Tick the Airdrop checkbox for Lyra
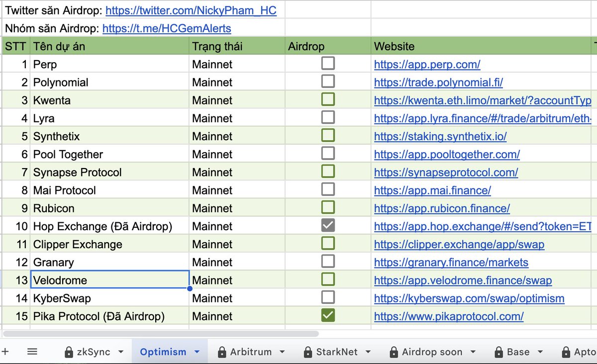597x364 pixels. click(328, 117)
